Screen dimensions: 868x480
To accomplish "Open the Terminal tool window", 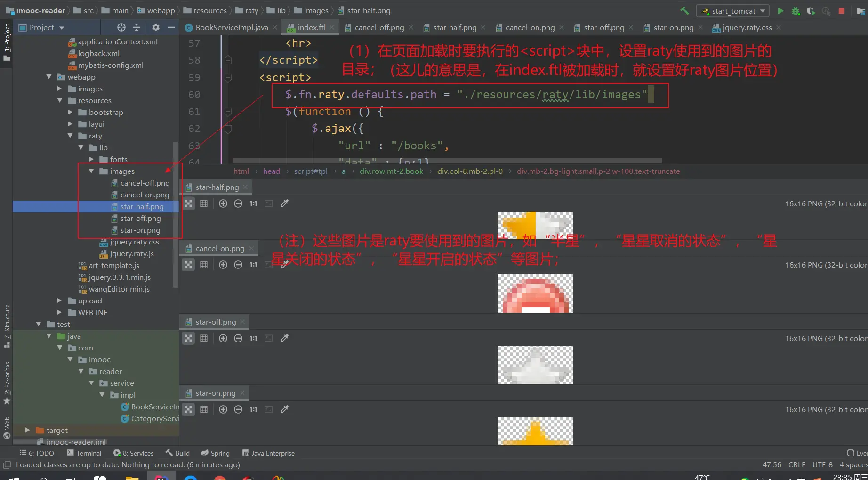I will tap(84, 453).
